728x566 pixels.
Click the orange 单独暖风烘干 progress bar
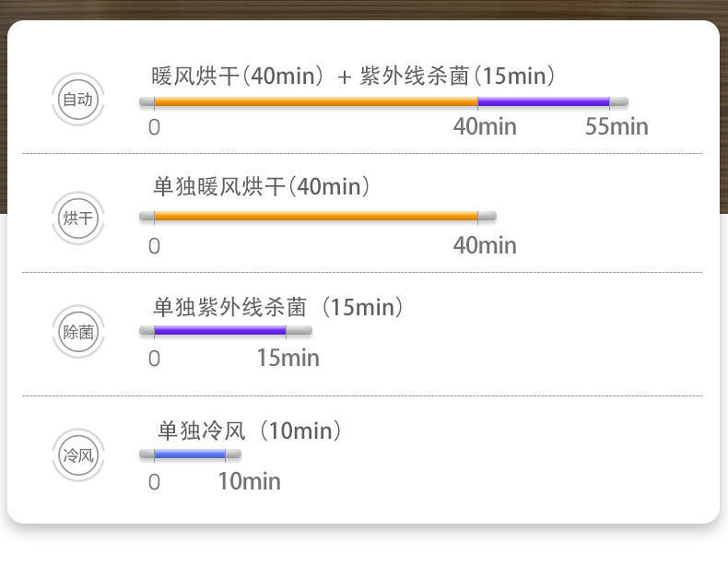click(315, 217)
